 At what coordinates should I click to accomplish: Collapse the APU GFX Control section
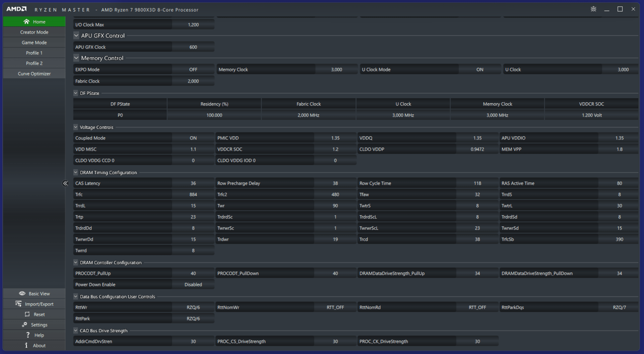pos(76,35)
